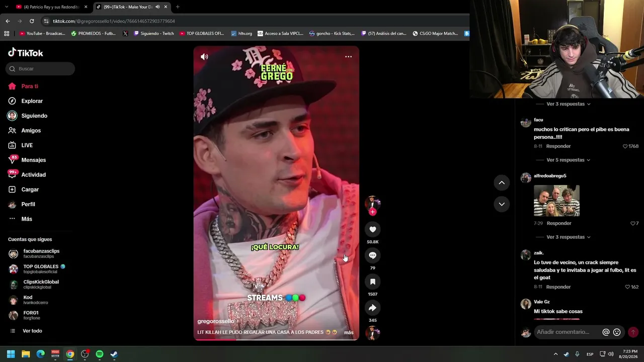Like zaik's comment with 162 likes
Viewport: 644px width, 362px height.
coord(627,287)
